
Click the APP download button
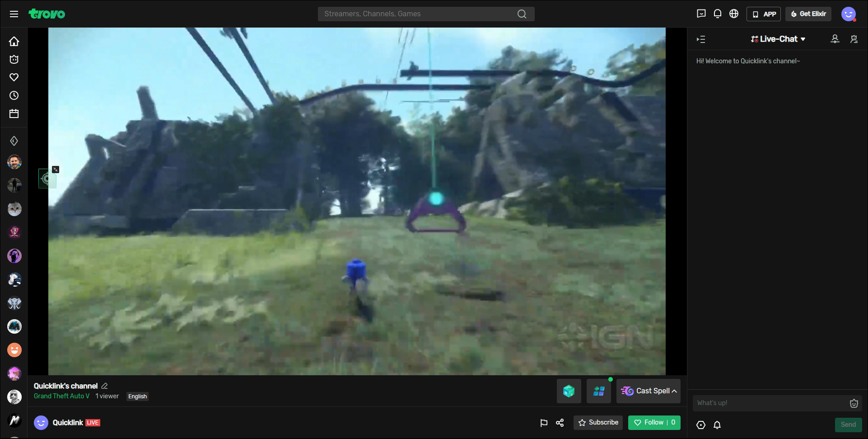coord(764,14)
